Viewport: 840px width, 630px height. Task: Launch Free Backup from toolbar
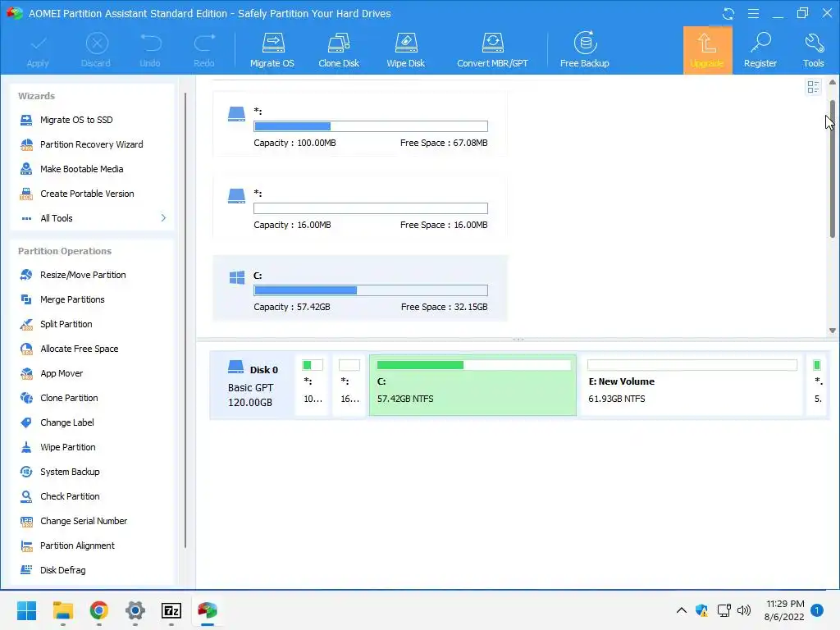pyautogui.click(x=584, y=50)
